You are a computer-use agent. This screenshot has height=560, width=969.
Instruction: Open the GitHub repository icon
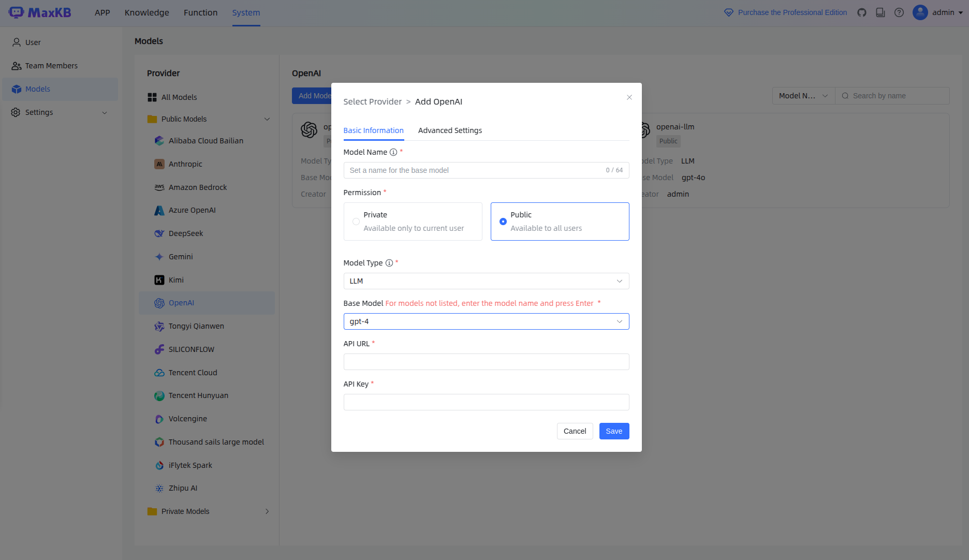click(862, 12)
